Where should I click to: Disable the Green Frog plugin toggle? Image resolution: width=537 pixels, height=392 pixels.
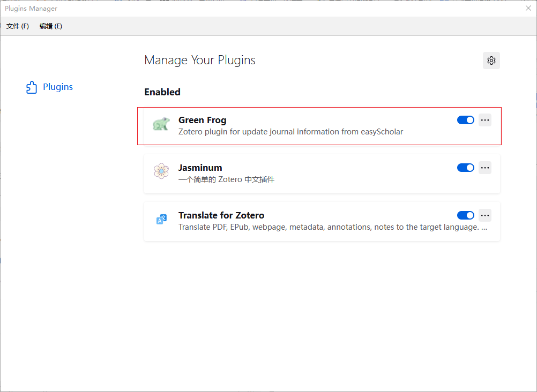tap(465, 120)
